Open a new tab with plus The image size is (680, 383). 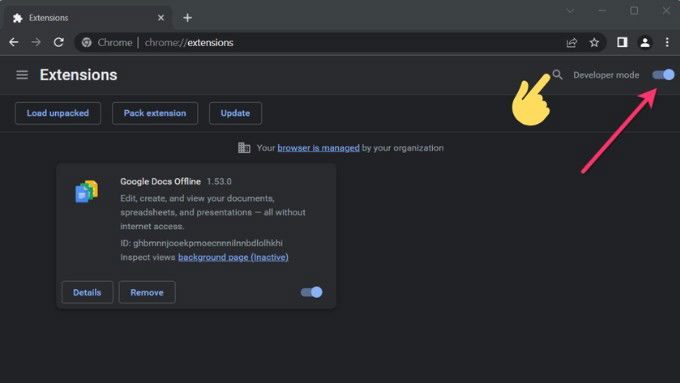pyautogui.click(x=187, y=18)
